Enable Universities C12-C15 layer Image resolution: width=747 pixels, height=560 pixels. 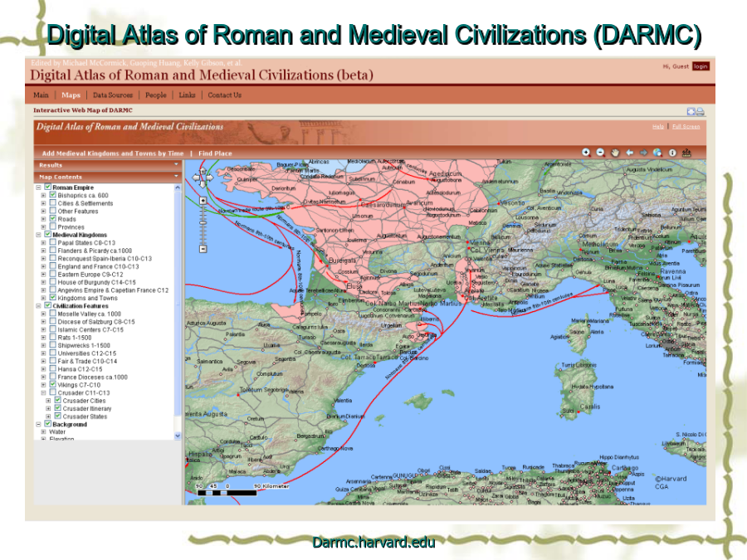pyautogui.click(x=53, y=353)
